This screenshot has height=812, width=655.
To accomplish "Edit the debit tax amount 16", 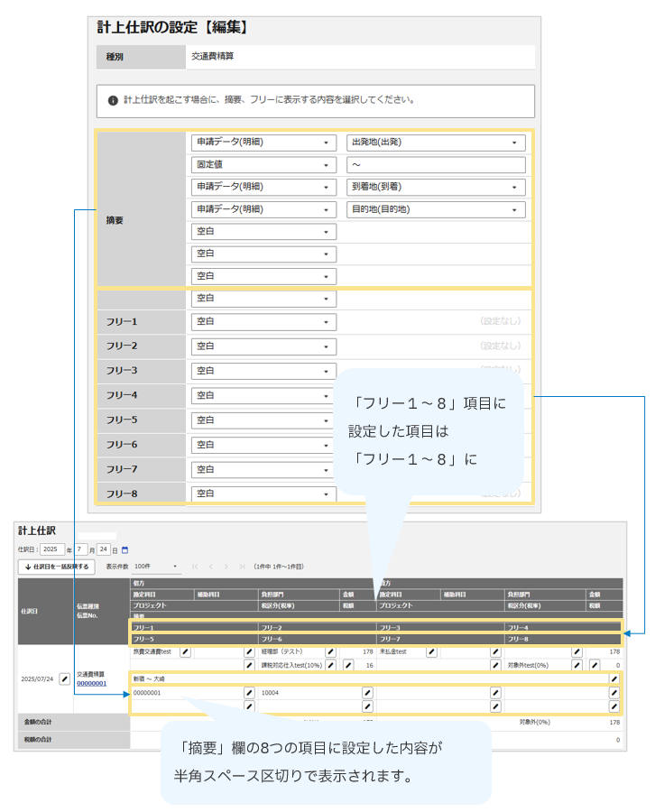I will pos(348,665).
